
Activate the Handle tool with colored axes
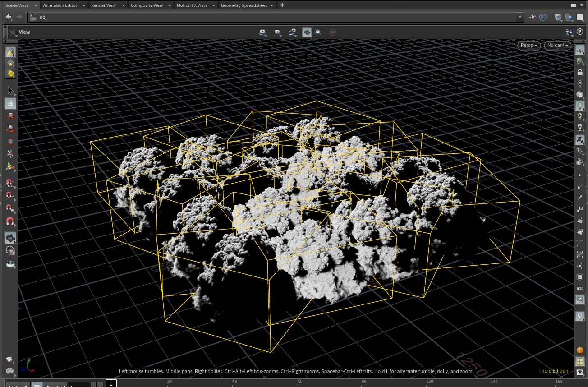[x=10, y=167]
